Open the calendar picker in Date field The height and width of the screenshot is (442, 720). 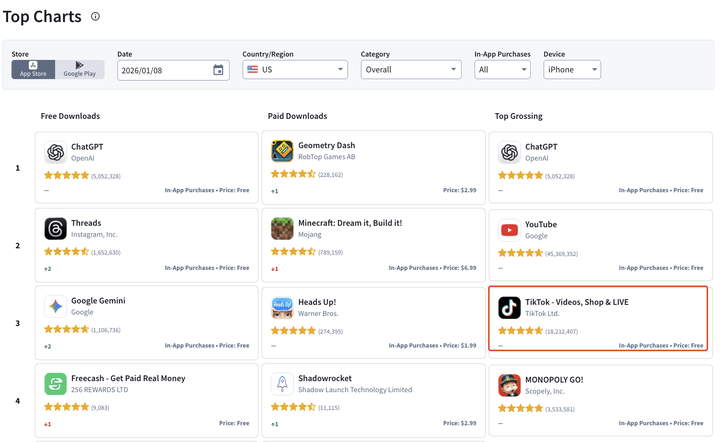tap(219, 70)
